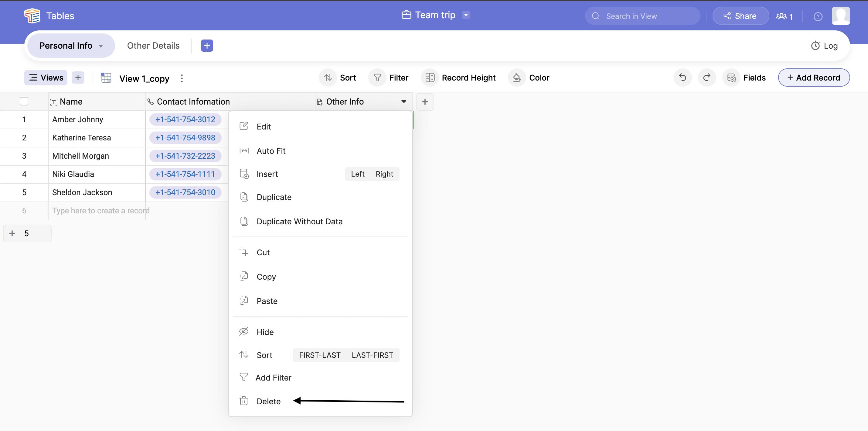Viewport: 868px width, 431px height.
Task: Open the Log clock icon
Action: coord(815,46)
